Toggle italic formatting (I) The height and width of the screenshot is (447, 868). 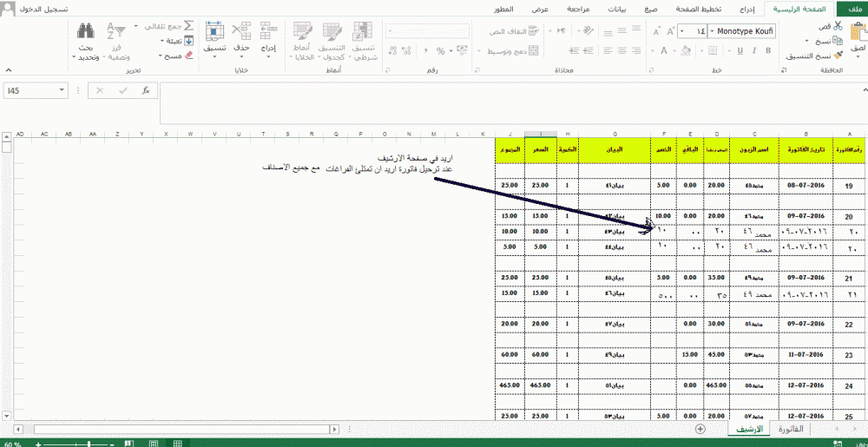(754, 50)
